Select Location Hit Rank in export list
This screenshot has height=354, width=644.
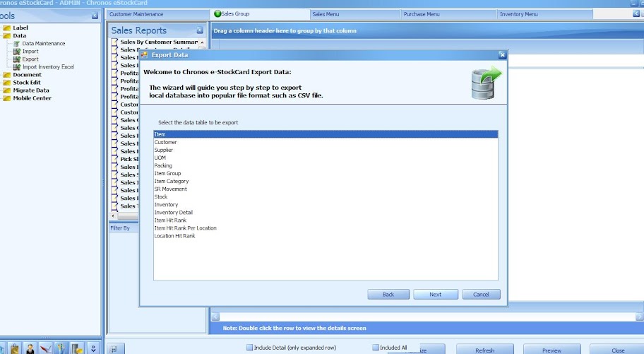pyautogui.click(x=326, y=236)
